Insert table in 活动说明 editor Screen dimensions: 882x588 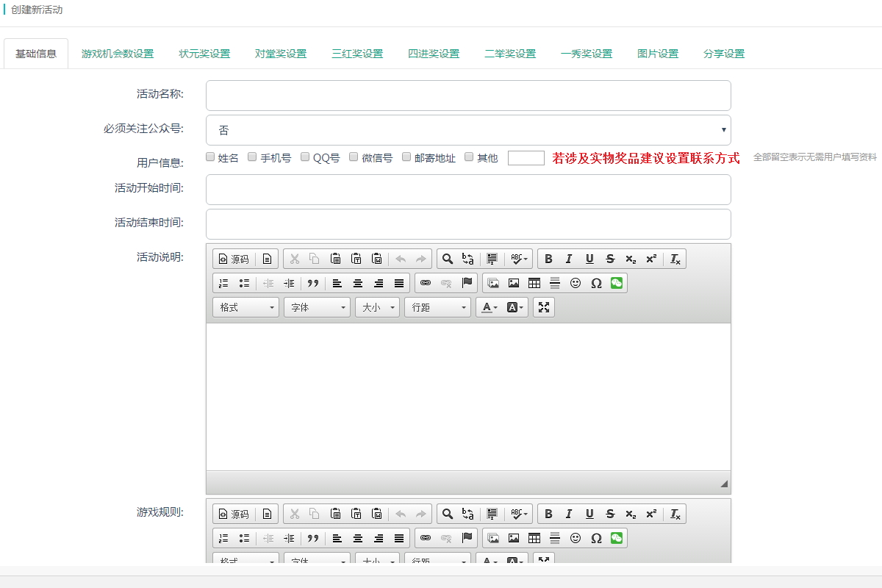click(534, 283)
